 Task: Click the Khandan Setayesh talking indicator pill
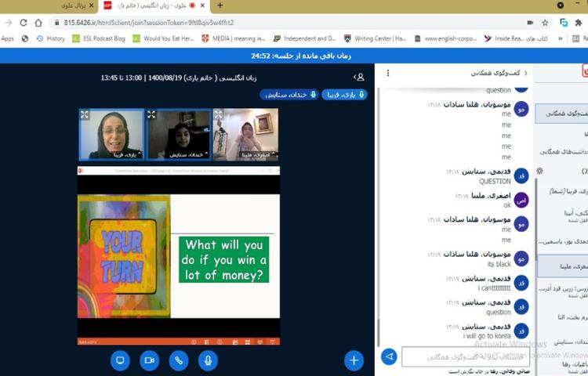289,95
